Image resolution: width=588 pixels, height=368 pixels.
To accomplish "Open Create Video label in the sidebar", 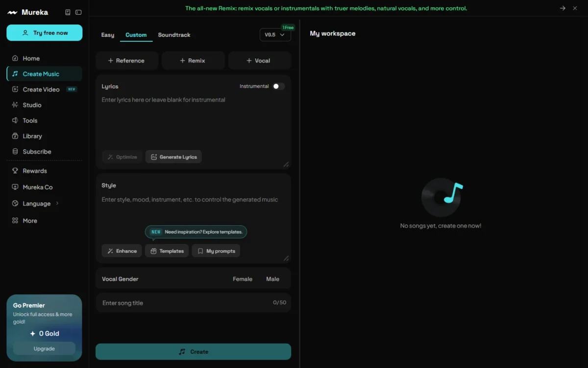I will tap(41, 89).
